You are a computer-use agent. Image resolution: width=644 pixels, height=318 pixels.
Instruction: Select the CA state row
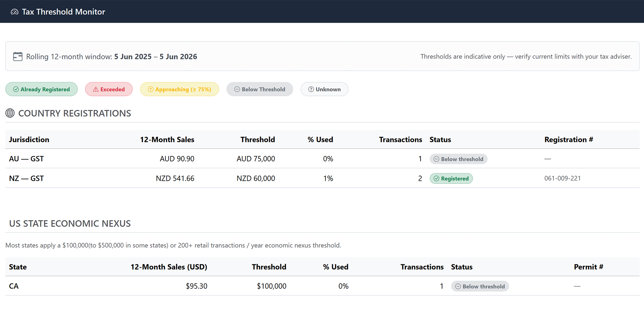[x=322, y=286]
